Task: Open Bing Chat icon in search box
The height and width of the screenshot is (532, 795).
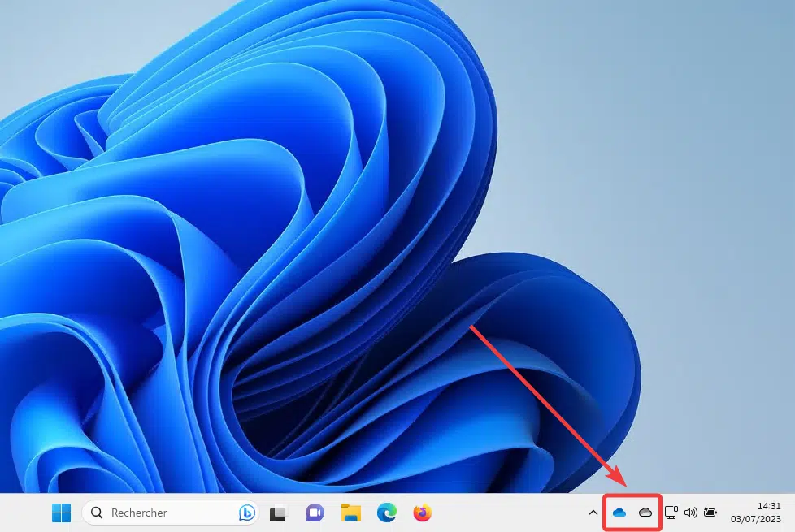Action: pyautogui.click(x=247, y=513)
